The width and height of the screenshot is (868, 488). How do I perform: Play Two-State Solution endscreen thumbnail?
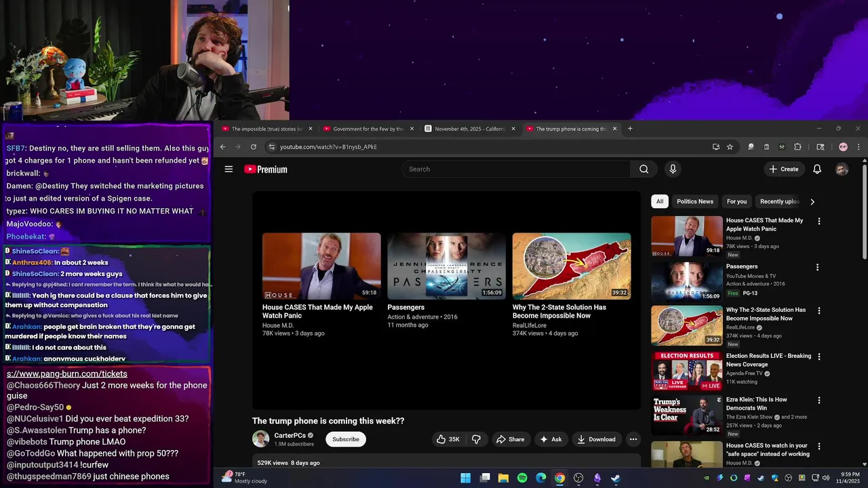click(x=572, y=266)
